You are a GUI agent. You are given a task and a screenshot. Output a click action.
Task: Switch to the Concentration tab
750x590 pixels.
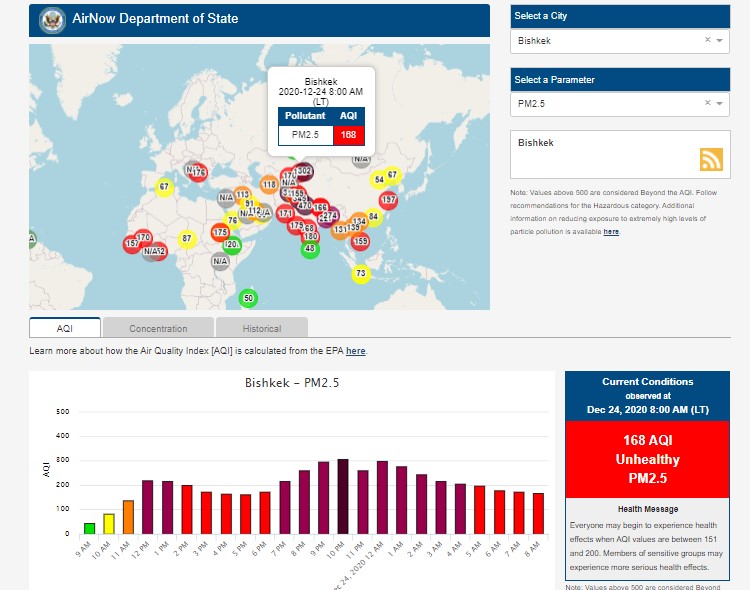[x=158, y=328]
